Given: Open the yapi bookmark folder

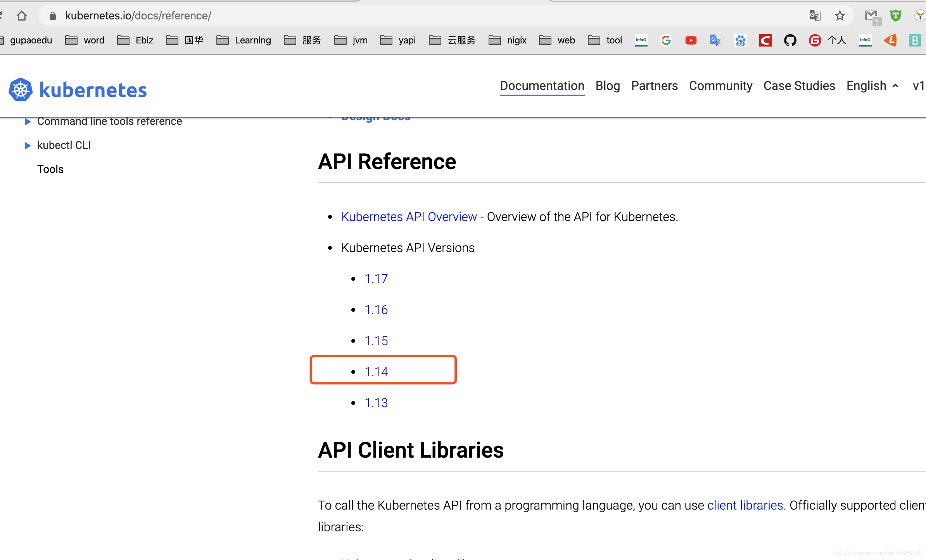Looking at the screenshot, I should [x=398, y=40].
